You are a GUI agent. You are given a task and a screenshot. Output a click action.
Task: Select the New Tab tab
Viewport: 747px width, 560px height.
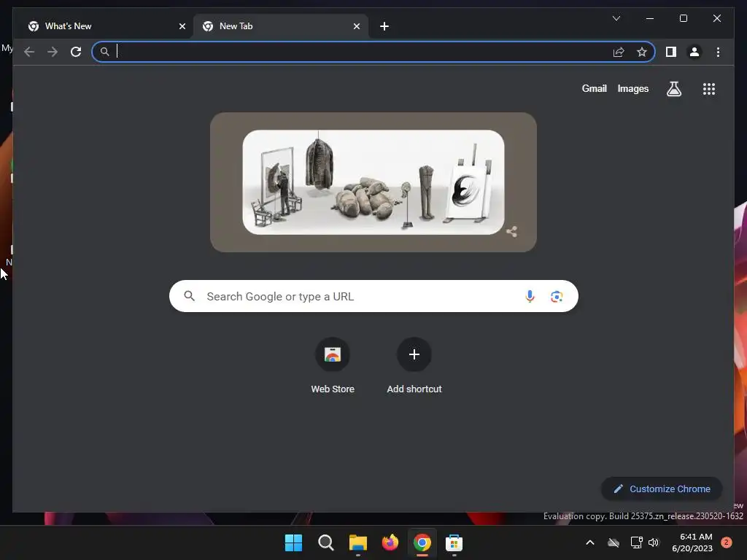(281, 26)
